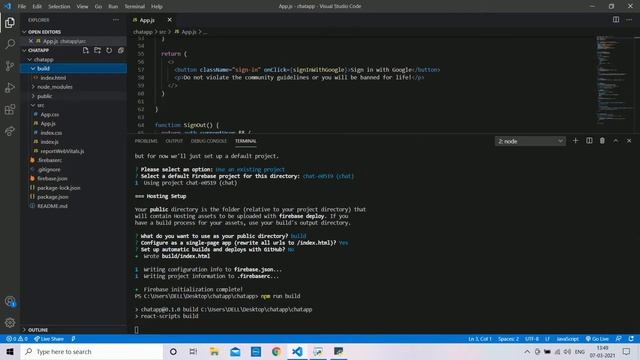Refresh the Explorer file tree

click(109, 50)
